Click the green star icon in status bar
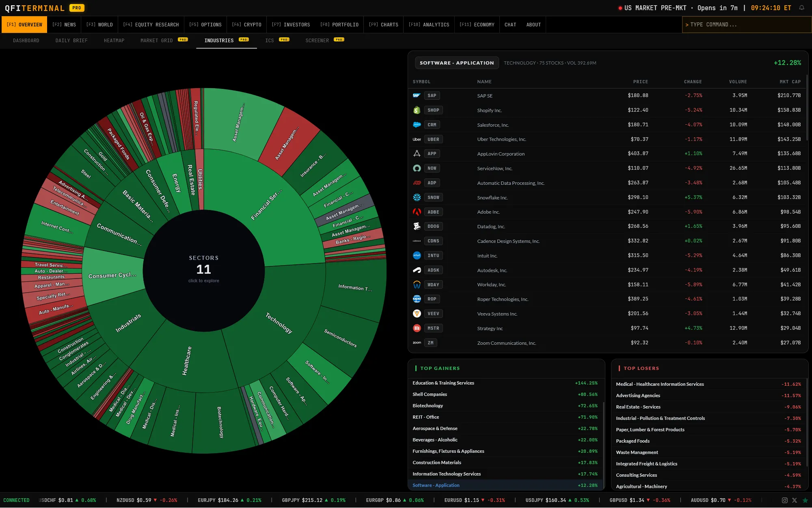The width and height of the screenshot is (812, 508). pyautogui.click(x=805, y=500)
